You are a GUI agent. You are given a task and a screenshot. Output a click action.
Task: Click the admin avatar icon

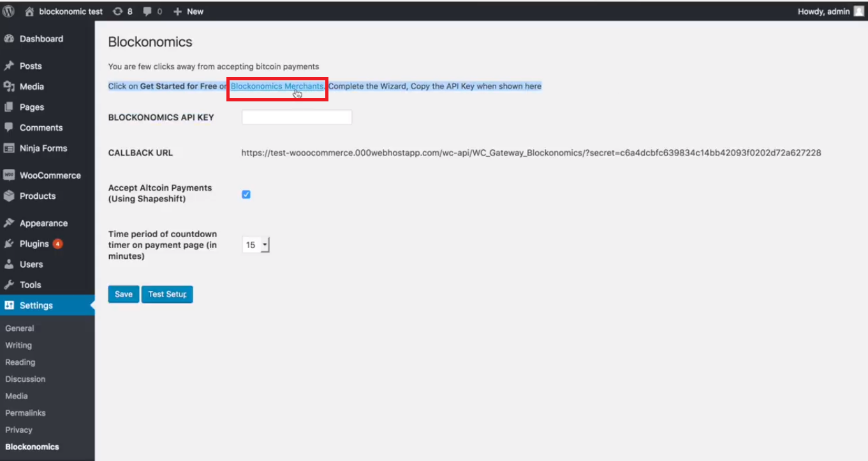pyautogui.click(x=858, y=11)
